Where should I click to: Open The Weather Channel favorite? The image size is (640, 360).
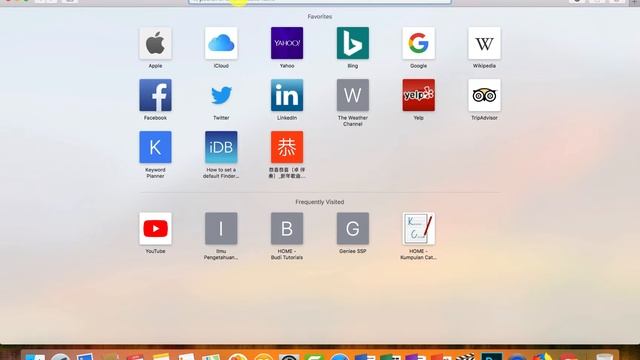point(353,95)
